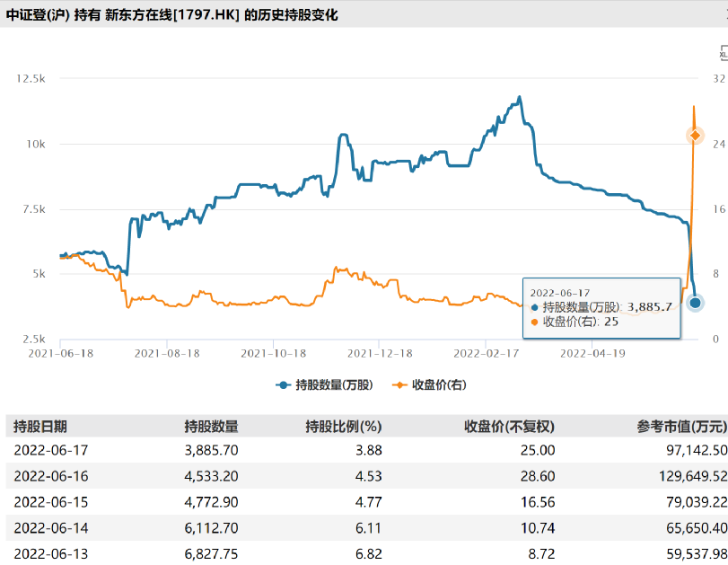This screenshot has height=565, width=728.
Task: Click the x-axis label 2021-10-18
Action: tap(274, 354)
